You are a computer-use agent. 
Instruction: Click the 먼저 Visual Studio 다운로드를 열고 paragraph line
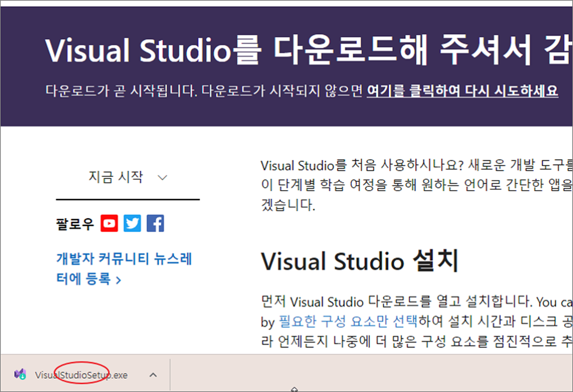coord(417,302)
